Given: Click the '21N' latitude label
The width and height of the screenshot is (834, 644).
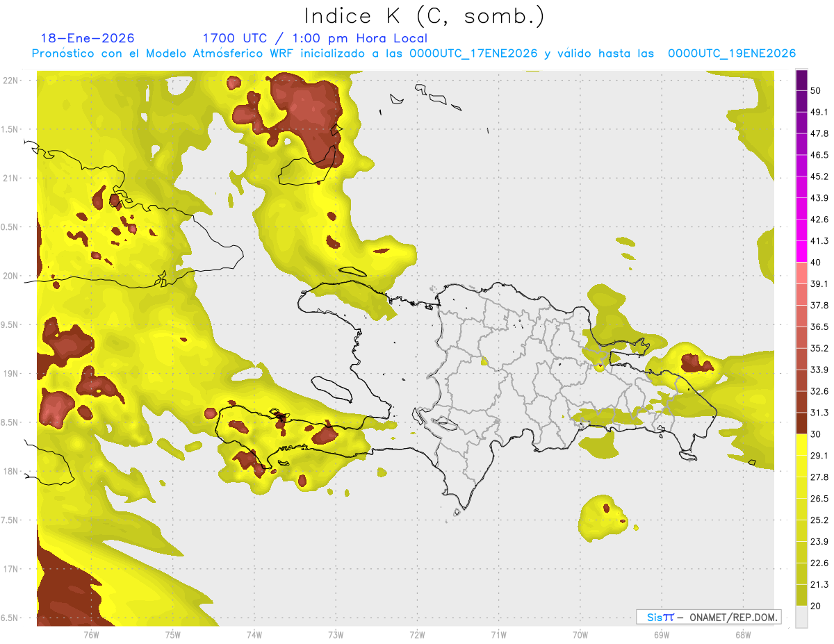Looking at the screenshot, I should coord(12,178).
